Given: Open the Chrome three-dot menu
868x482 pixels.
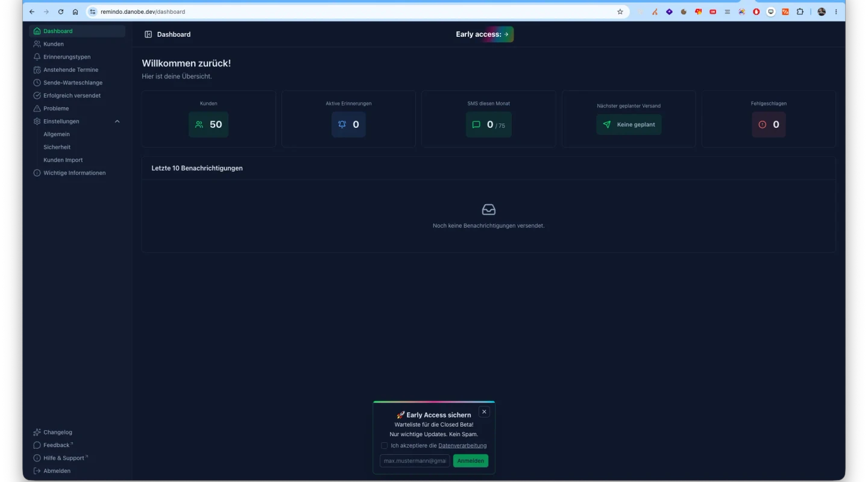Looking at the screenshot, I should click(x=836, y=11).
